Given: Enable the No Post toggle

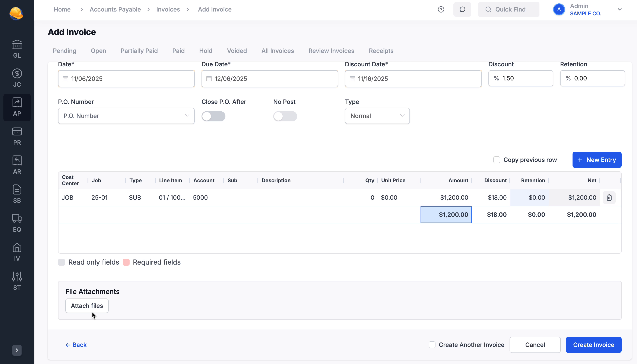Looking at the screenshot, I should (285, 116).
